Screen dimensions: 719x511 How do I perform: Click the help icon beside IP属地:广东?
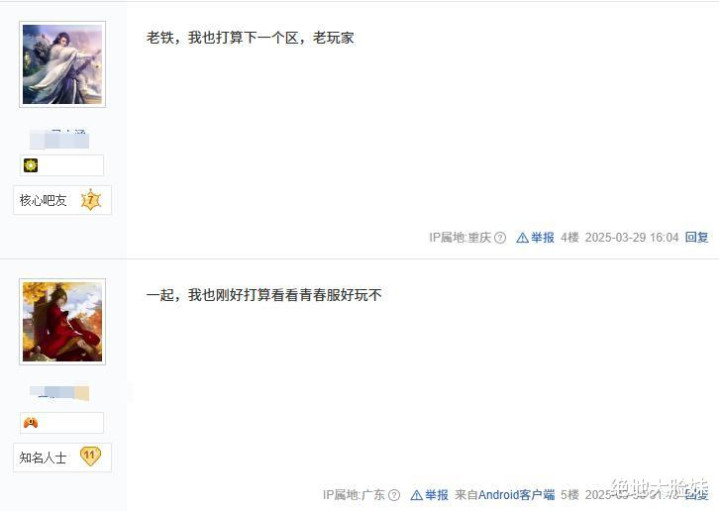[394, 495]
